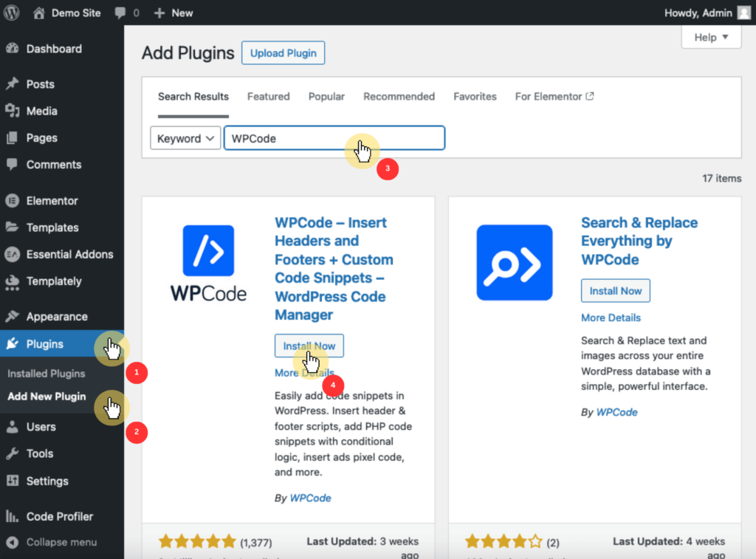
Task: Click the Users person icon
Action: tap(13, 427)
